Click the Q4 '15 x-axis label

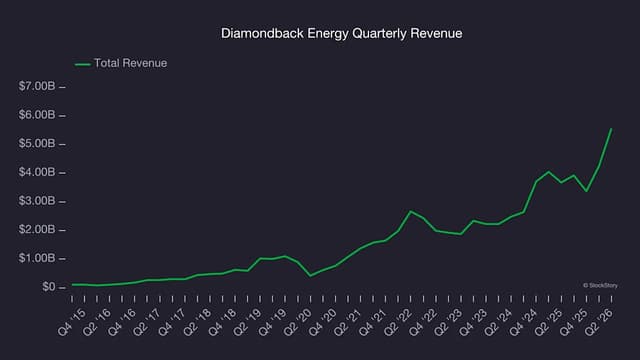[x=72, y=322]
